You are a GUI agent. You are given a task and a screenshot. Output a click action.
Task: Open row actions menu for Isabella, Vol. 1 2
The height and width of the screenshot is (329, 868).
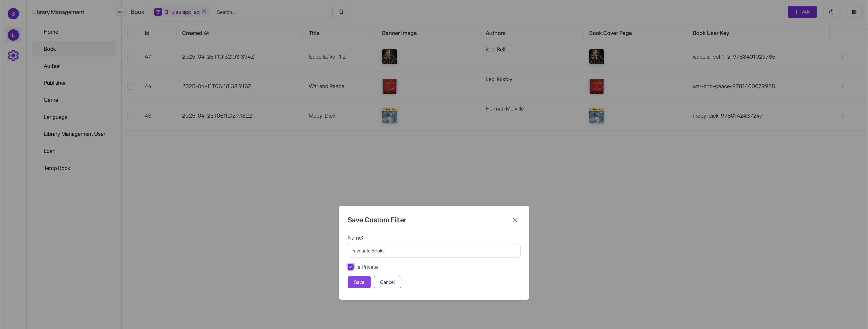point(842,57)
